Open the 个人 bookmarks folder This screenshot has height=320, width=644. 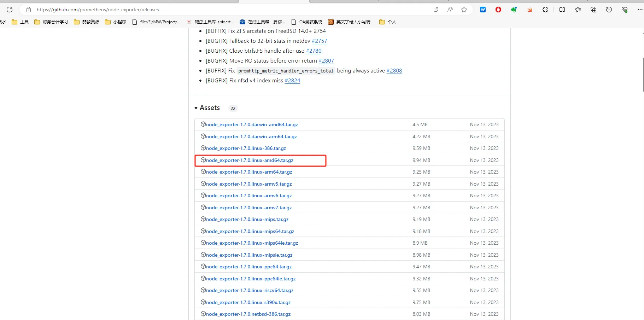click(x=388, y=22)
